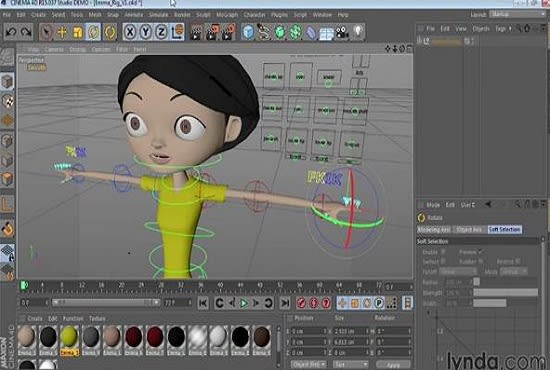The width and height of the screenshot is (550, 370).
Task: Open the Soft Selection Mode dropdown
Action: (x=515, y=271)
